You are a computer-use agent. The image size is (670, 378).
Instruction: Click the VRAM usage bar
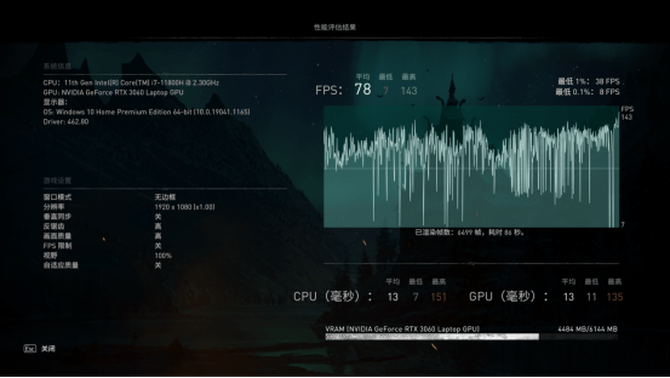471,337
